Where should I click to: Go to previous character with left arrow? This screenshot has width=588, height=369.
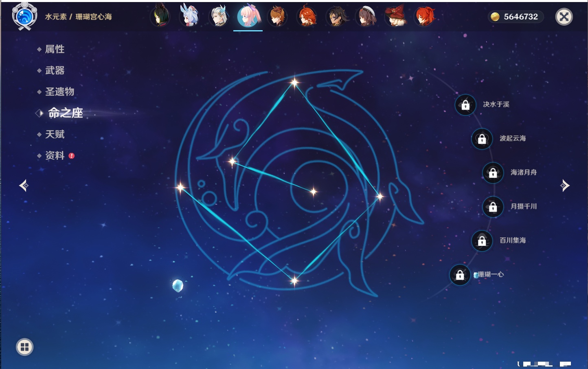24,186
